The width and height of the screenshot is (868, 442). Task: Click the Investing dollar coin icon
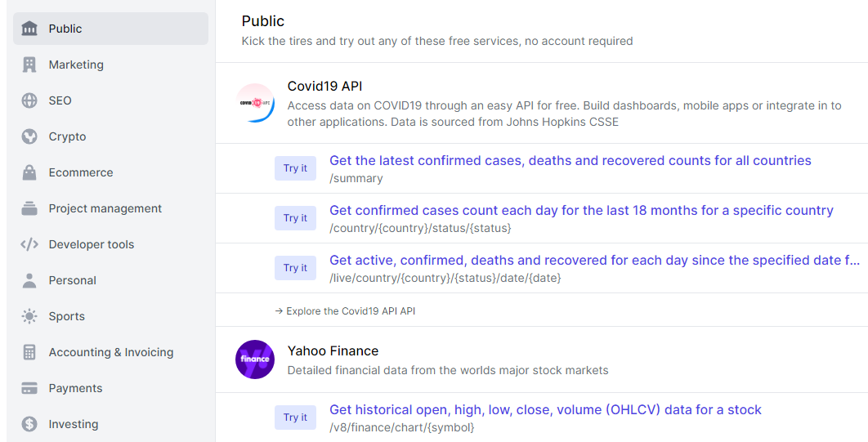tap(29, 424)
